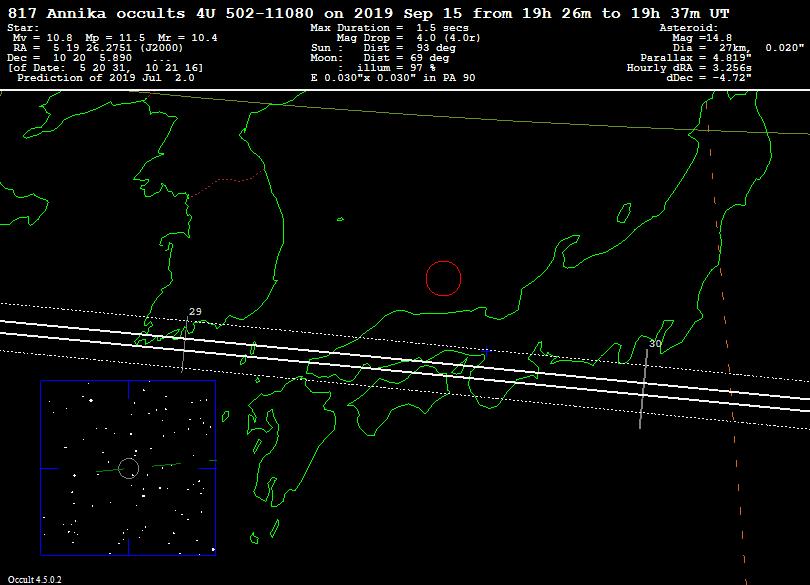Click the title text '817 Annika occults 4U 502-11080'

(161, 13)
